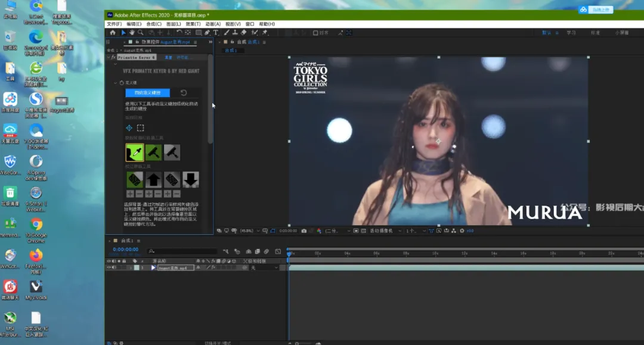Toggle mask and shape path visibility
This screenshot has height=345, width=644.
click(273, 231)
